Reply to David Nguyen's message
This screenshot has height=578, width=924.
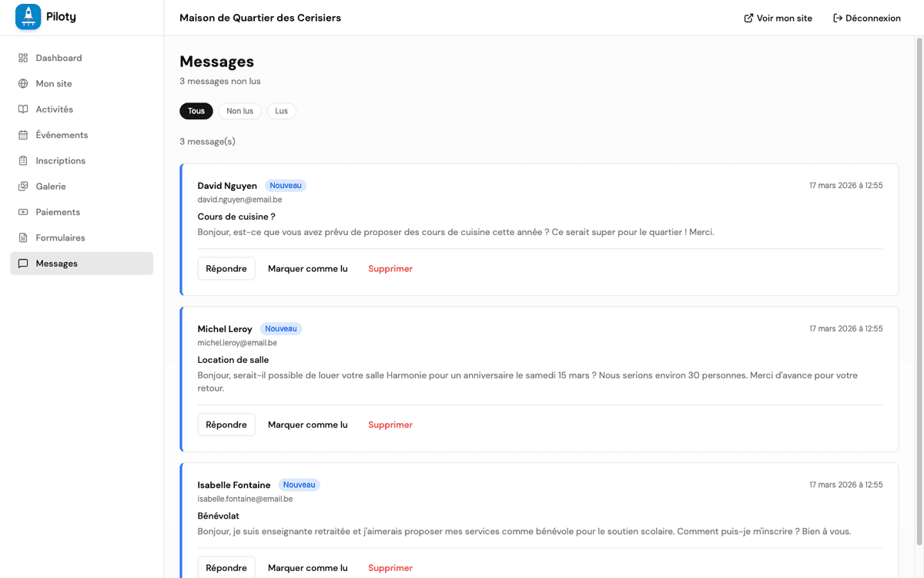(226, 268)
